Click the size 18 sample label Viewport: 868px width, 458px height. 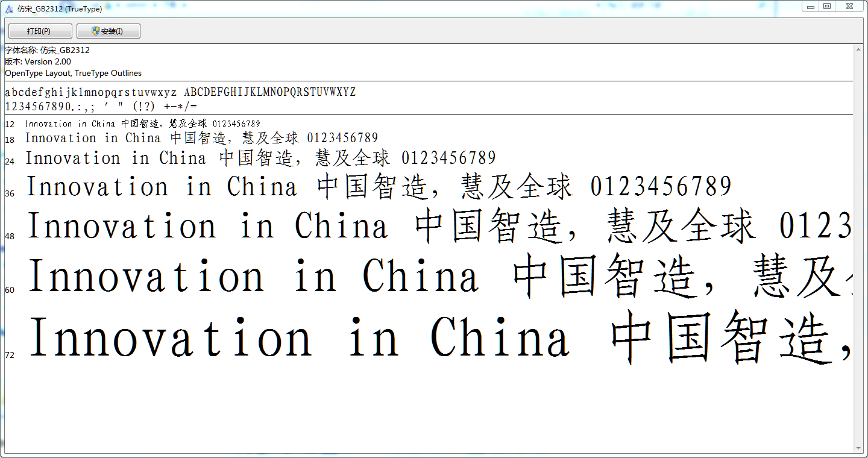point(10,140)
